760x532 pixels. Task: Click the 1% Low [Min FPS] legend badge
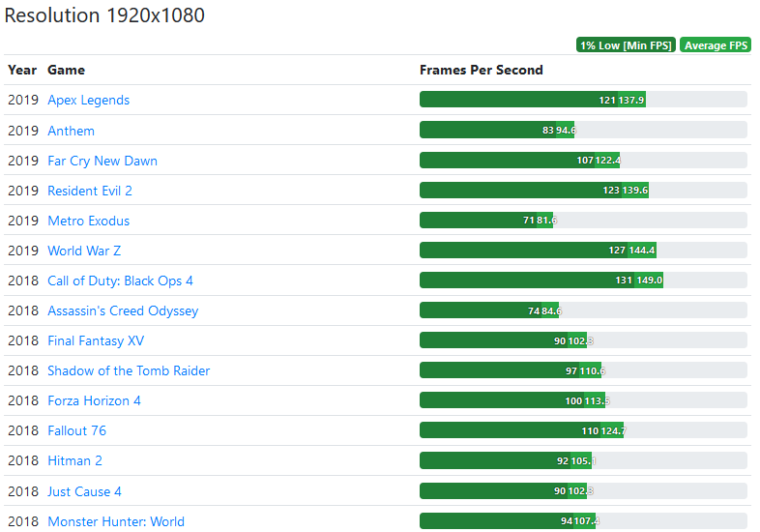click(x=626, y=45)
